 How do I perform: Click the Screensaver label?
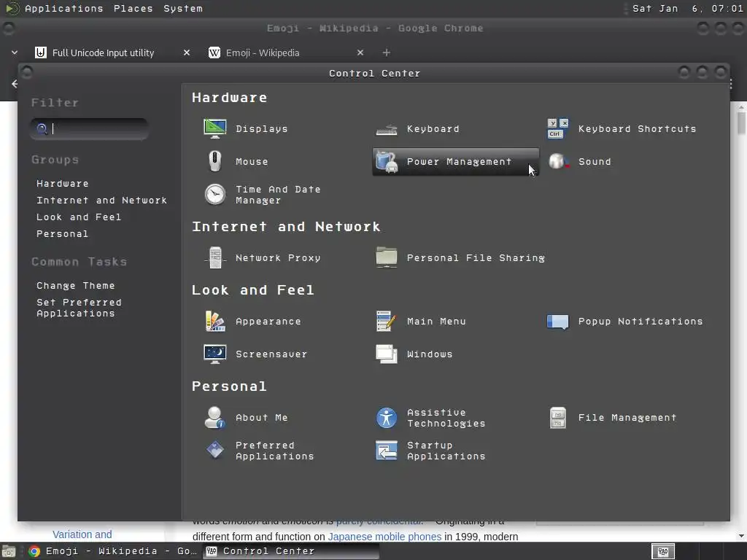(271, 354)
